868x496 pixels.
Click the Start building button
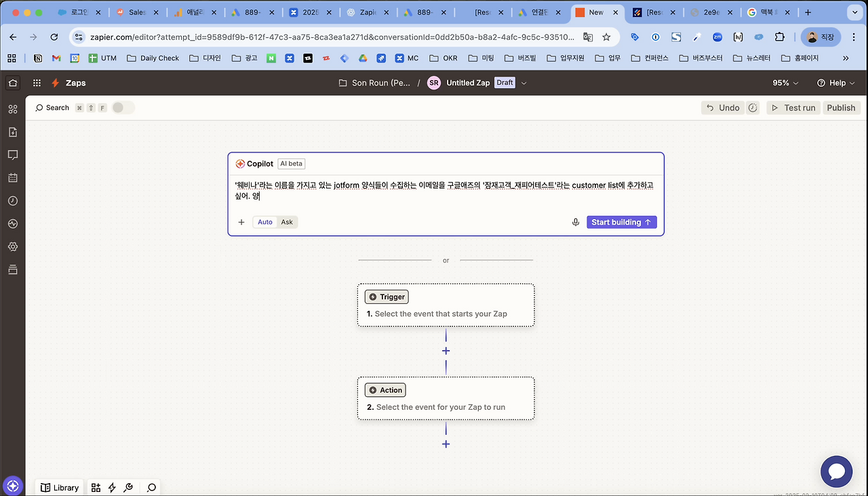620,222
